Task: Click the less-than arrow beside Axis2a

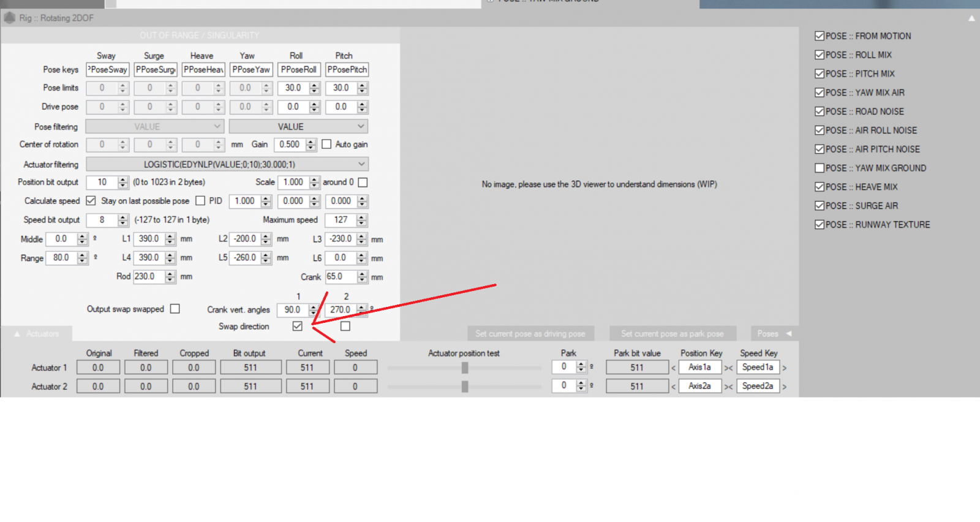Action: [673, 387]
